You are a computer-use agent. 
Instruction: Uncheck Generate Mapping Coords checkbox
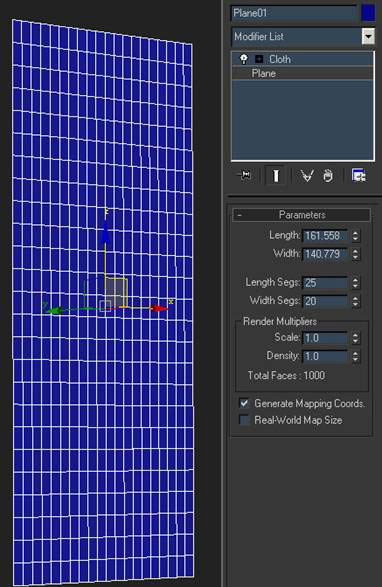click(244, 403)
